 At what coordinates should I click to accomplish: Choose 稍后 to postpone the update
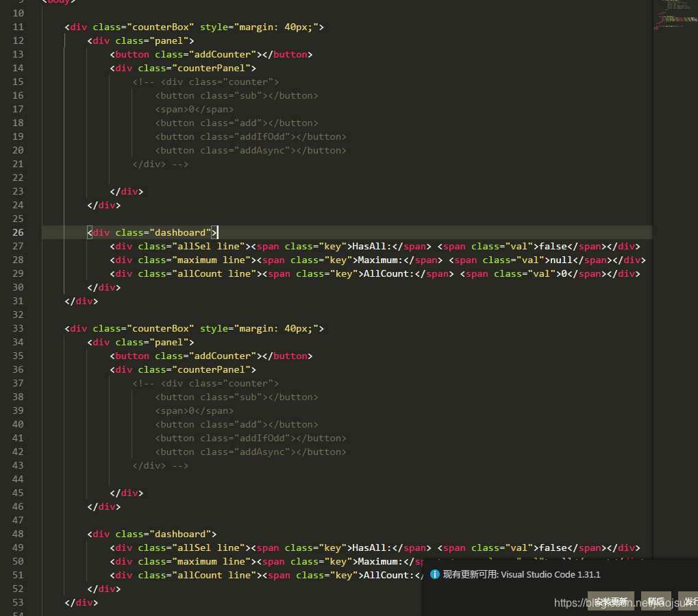tap(656, 602)
